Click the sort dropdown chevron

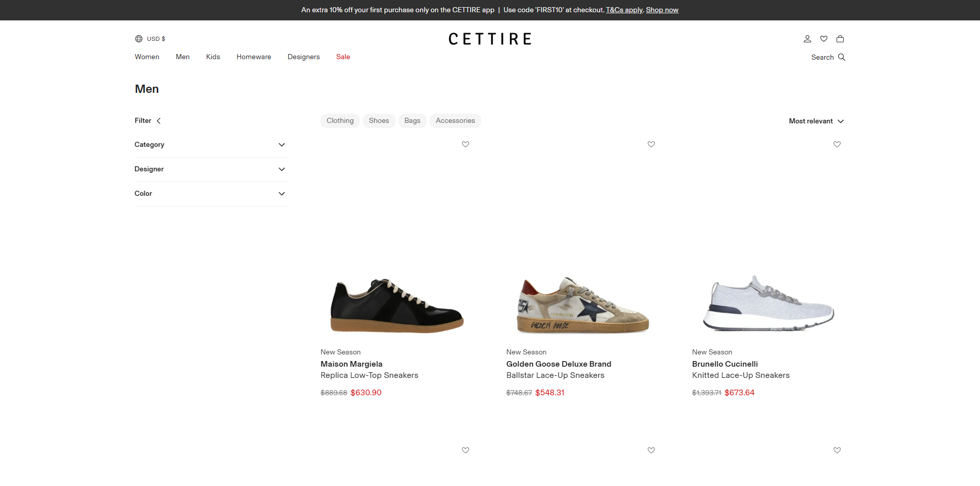coord(841,121)
